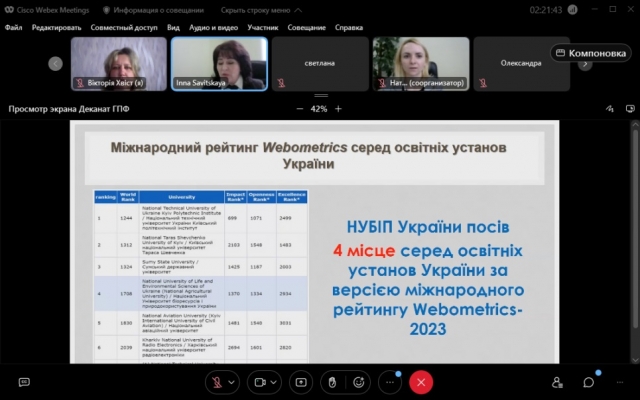Show previous participants with left arrow

(x=56, y=64)
